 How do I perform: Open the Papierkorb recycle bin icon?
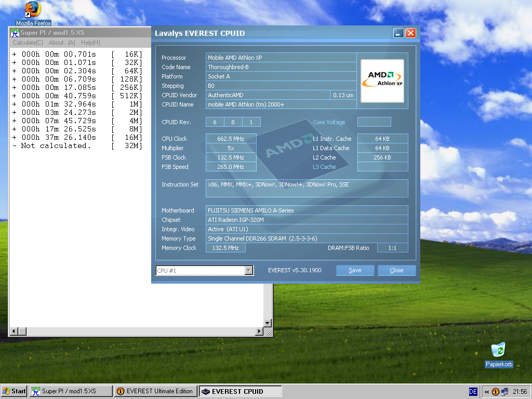[498, 355]
